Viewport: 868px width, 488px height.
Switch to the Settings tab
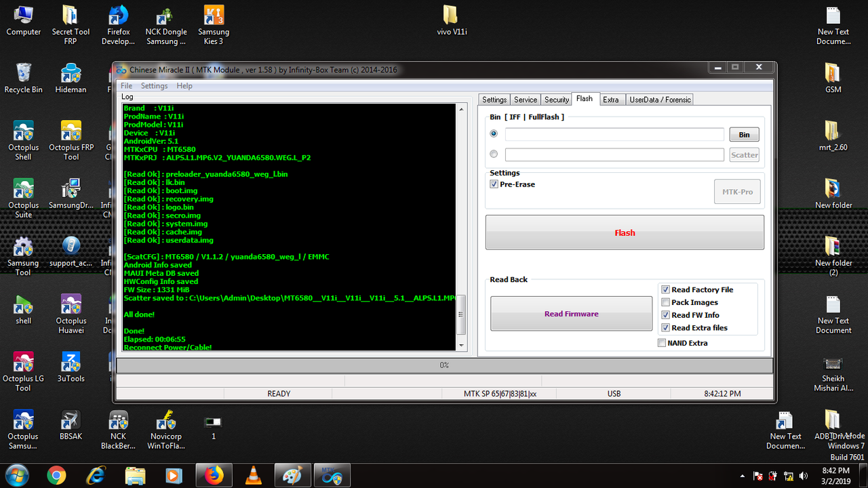coord(494,100)
